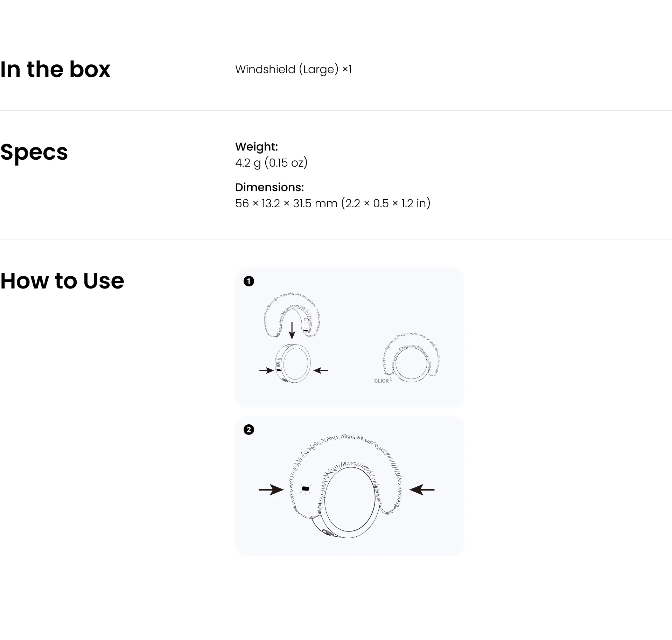Image resolution: width=672 pixels, height=640 pixels.
Task: Open the step 2 instruction illustration
Action: 349,486
